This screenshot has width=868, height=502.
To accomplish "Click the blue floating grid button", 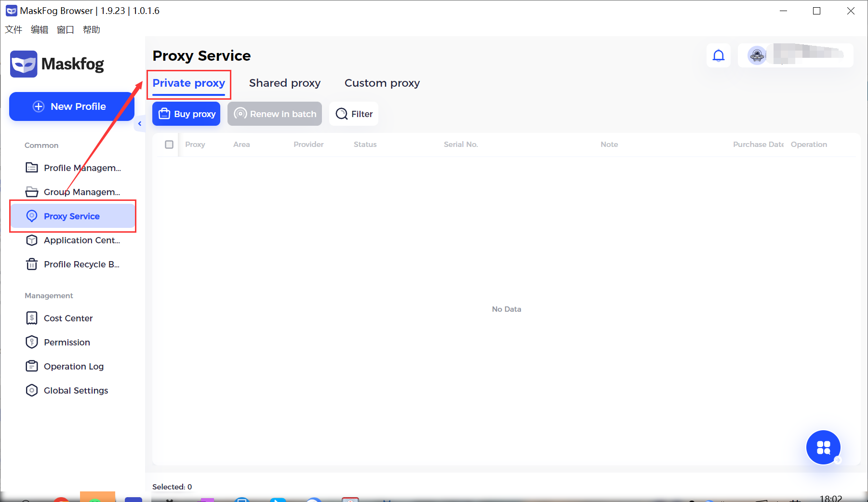I will pos(823,447).
